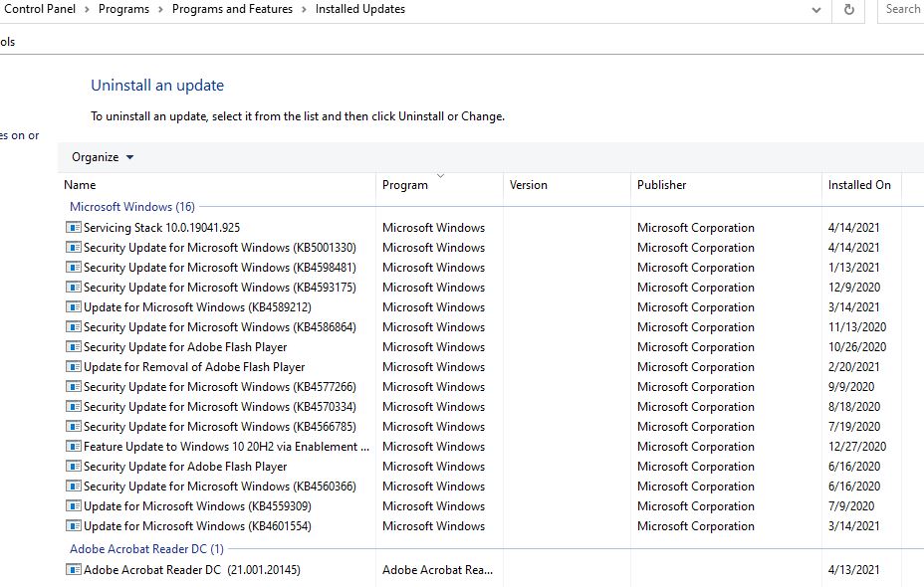Screen dimensions: 924x587
Task: Click the icon beside KB4589212 update
Action: click(x=73, y=306)
